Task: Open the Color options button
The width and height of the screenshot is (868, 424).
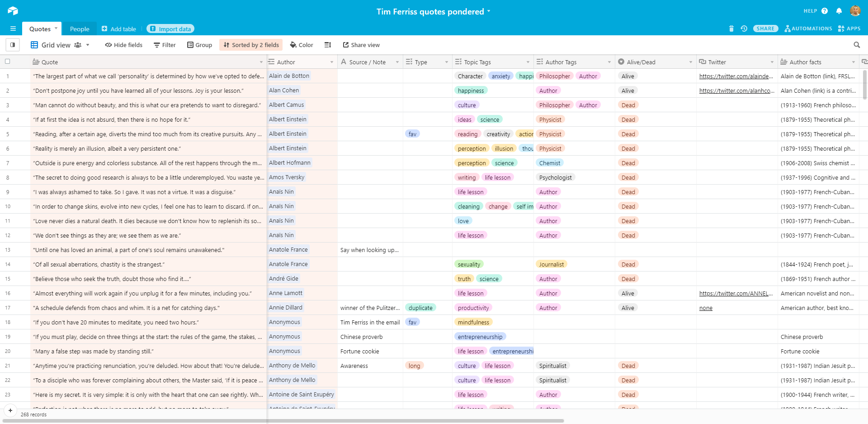Action: (x=302, y=45)
